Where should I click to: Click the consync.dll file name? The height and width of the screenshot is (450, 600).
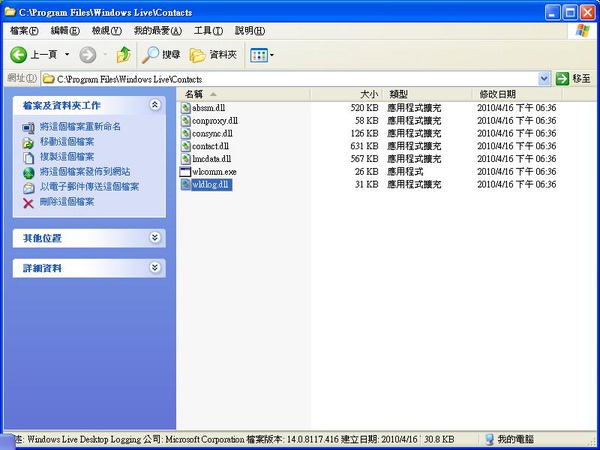tap(212, 133)
